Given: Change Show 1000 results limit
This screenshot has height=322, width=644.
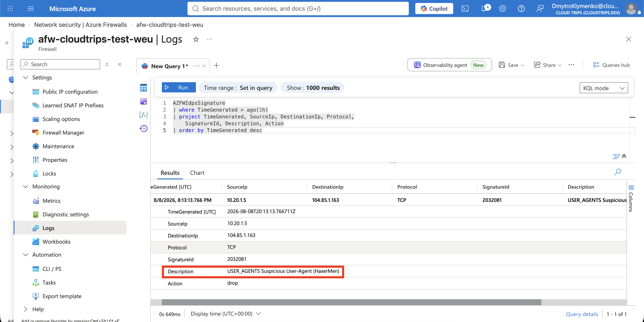Looking at the screenshot, I should coord(312,88).
